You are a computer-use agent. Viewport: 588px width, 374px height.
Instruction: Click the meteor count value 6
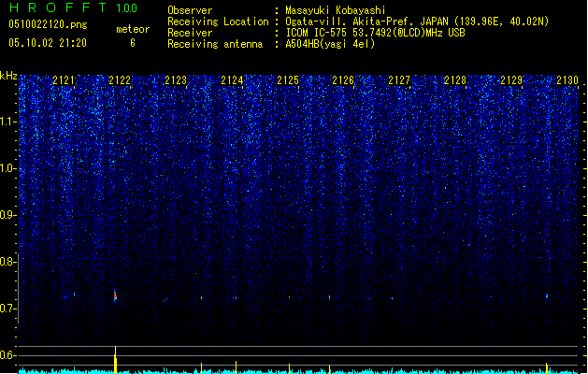pyautogui.click(x=133, y=43)
